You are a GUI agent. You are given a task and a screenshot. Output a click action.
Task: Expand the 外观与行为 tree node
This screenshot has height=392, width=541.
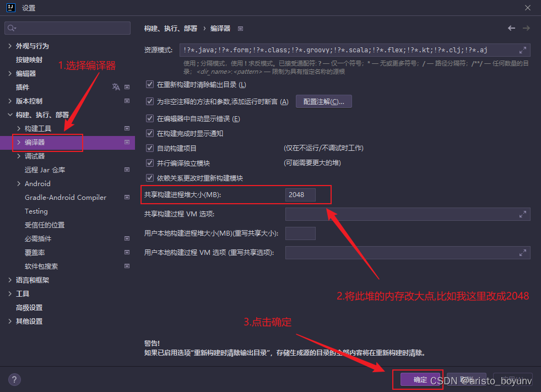pos(10,46)
